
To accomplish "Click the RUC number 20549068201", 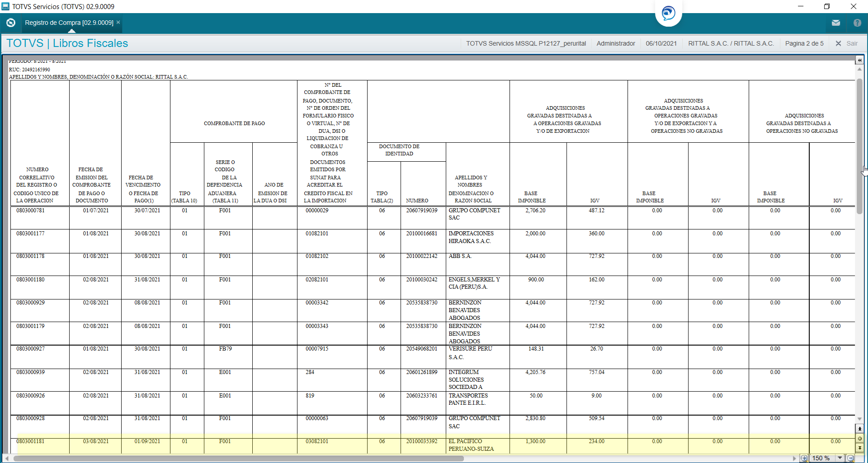I will coord(422,349).
